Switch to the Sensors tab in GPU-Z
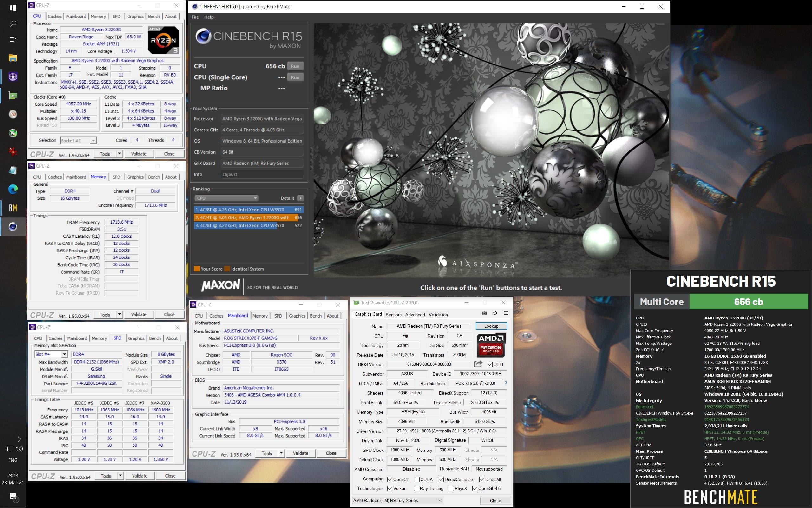Image resolution: width=812 pixels, height=508 pixels. (393, 314)
